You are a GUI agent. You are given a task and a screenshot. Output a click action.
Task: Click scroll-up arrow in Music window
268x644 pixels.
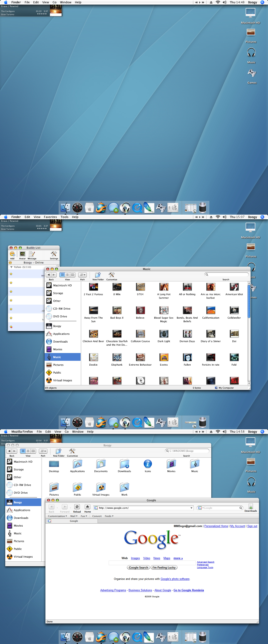point(249,283)
